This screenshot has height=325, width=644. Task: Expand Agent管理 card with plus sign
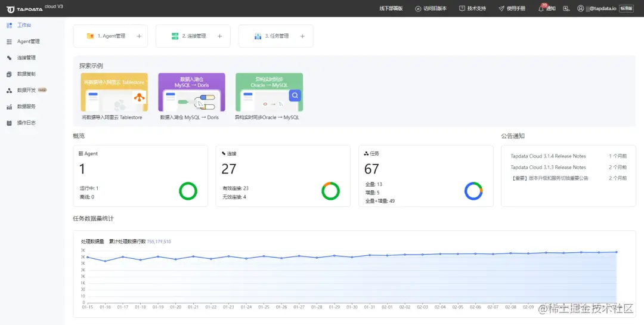[139, 36]
